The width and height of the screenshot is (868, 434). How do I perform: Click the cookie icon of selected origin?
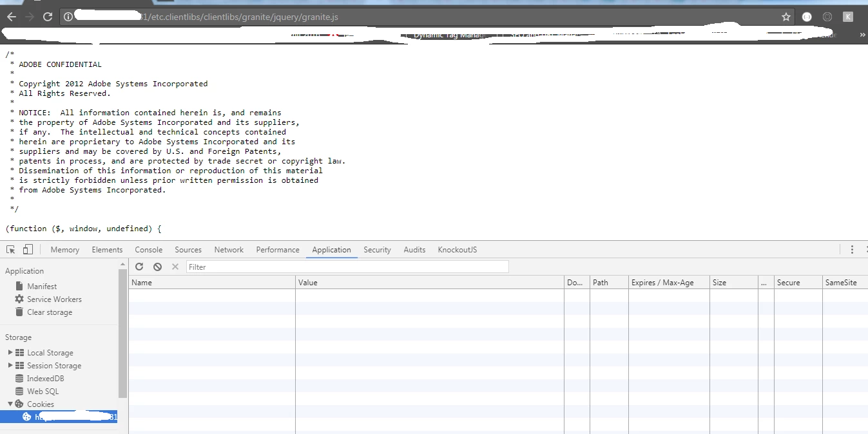pyautogui.click(x=26, y=417)
